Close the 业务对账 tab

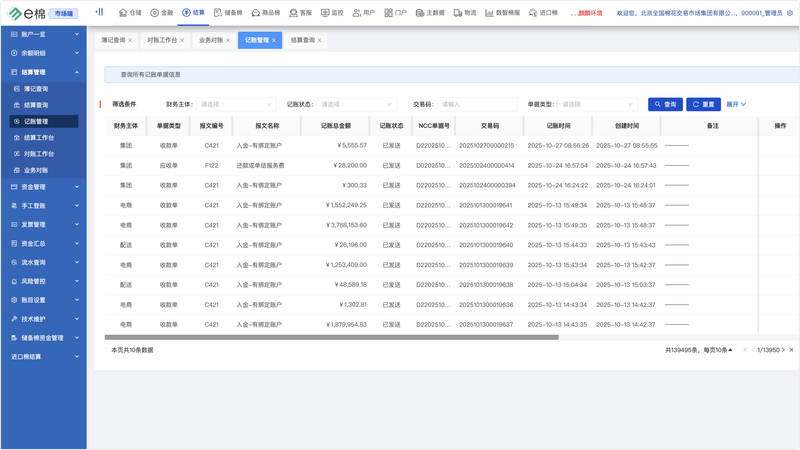(x=228, y=41)
